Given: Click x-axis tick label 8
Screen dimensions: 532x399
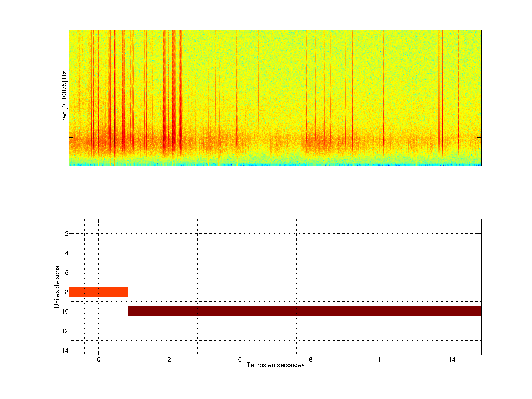Looking at the screenshot, I should click(x=311, y=359).
